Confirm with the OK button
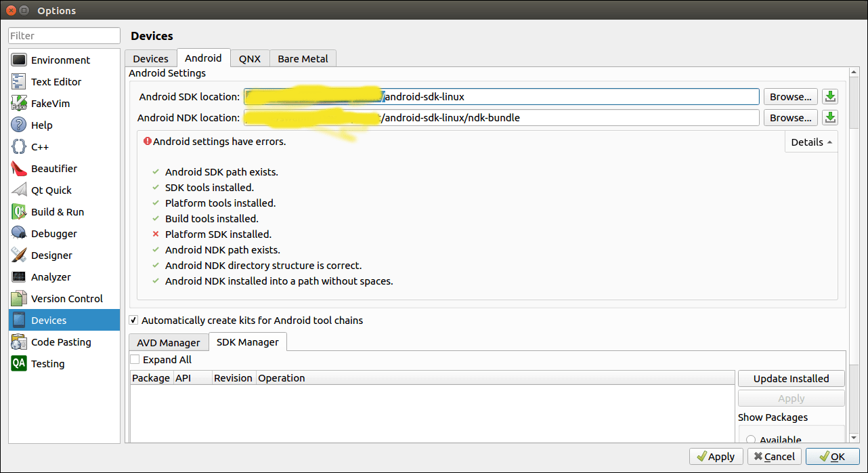 pos(833,457)
